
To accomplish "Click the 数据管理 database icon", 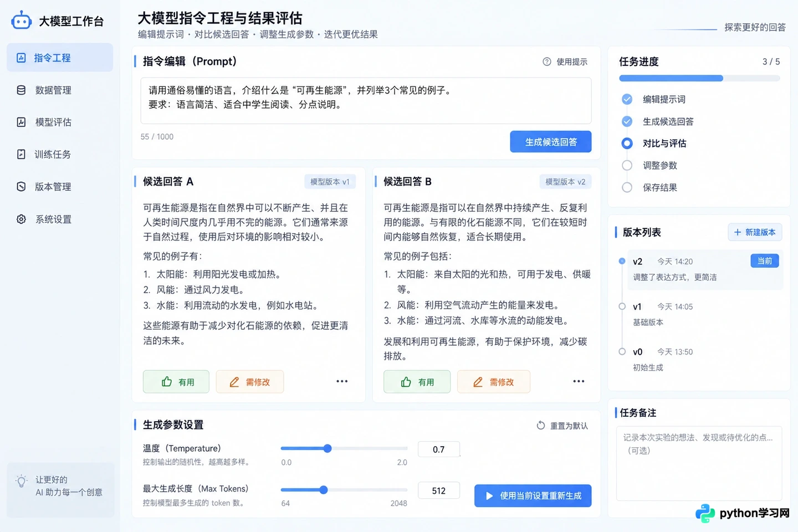I will coord(21,90).
